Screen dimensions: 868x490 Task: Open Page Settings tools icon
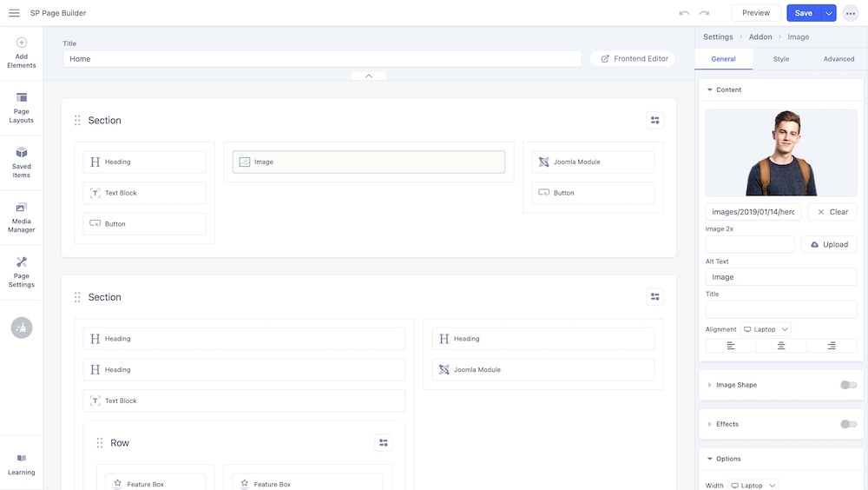pos(22,262)
